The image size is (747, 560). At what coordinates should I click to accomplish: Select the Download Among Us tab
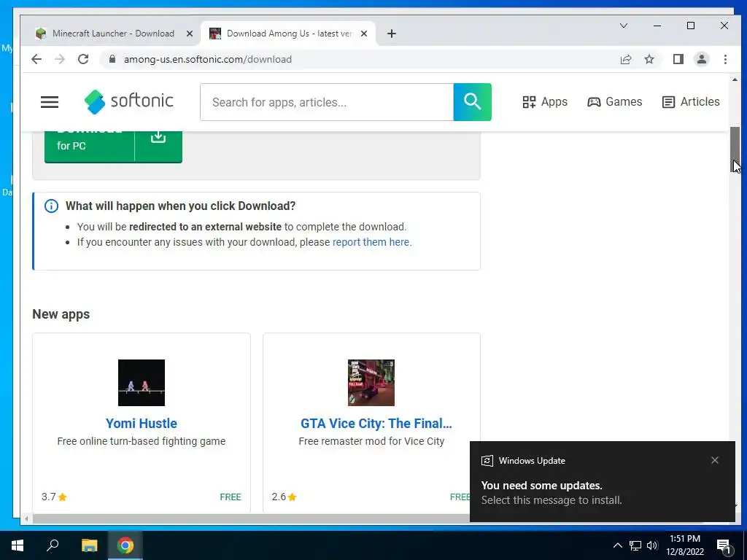[x=287, y=34]
